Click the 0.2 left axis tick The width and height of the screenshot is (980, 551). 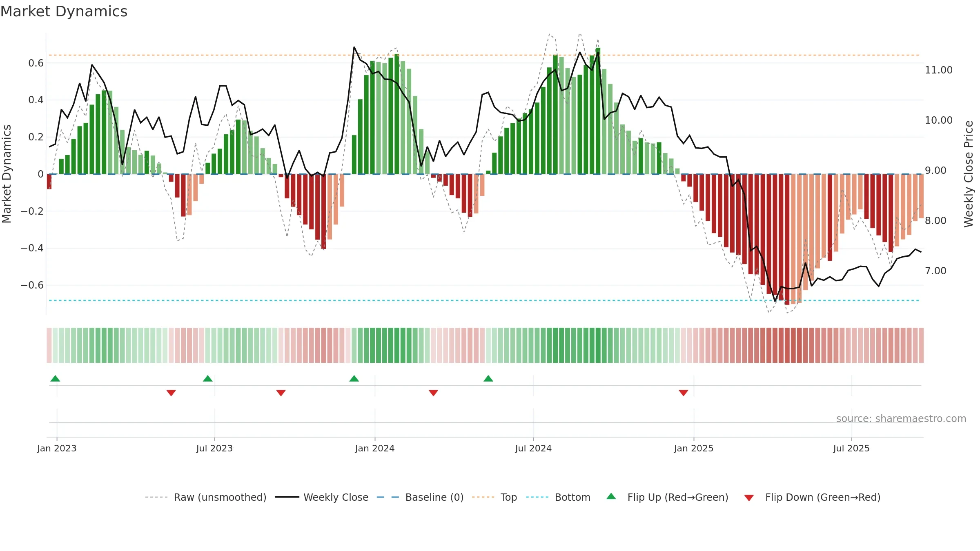point(36,137)
